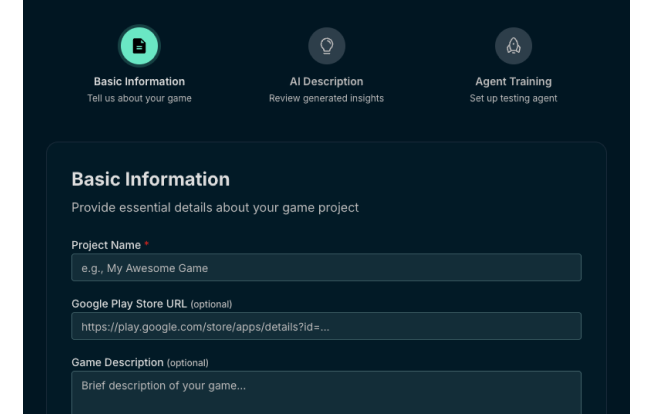Click the Basic Information document step icon

139,46
